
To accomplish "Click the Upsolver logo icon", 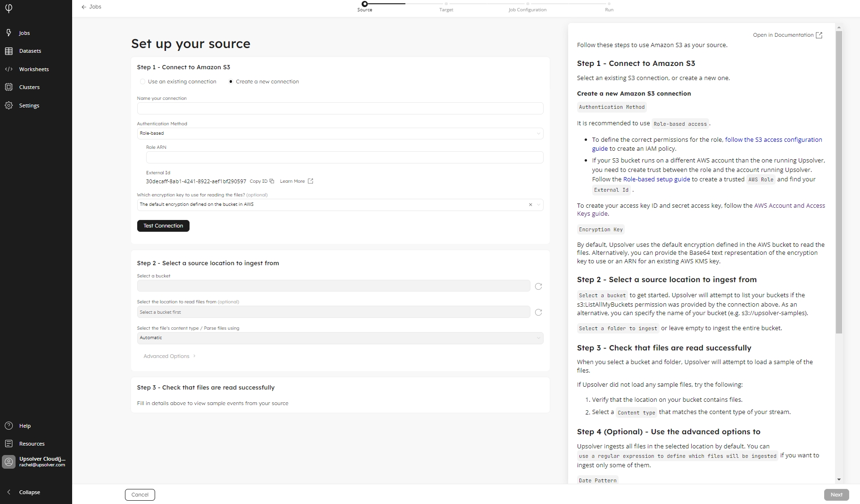I will coord(8,8).
